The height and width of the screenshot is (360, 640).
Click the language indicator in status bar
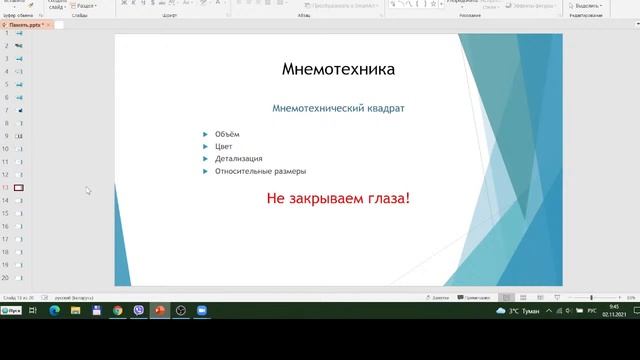(x=74, y=298)
